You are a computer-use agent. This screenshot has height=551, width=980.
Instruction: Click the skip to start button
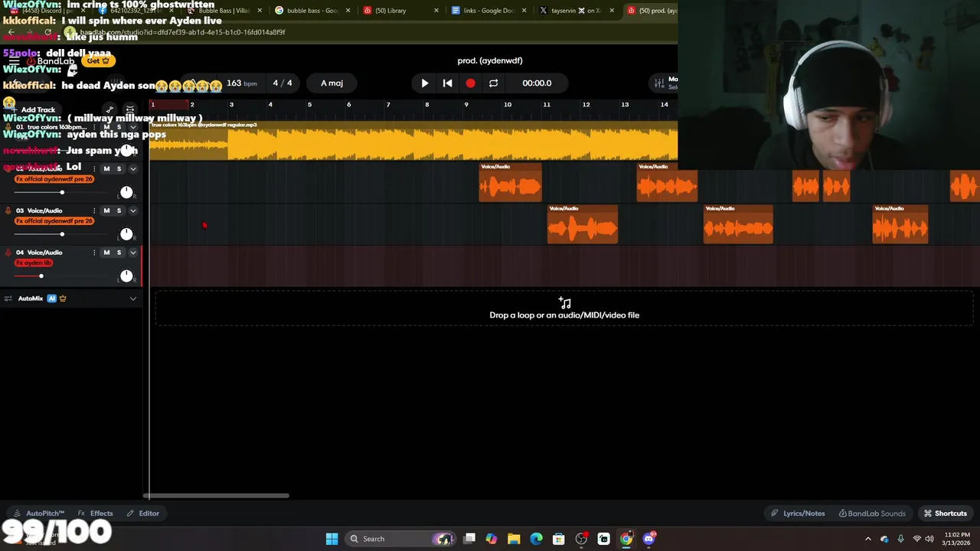[x=448, y=83]
